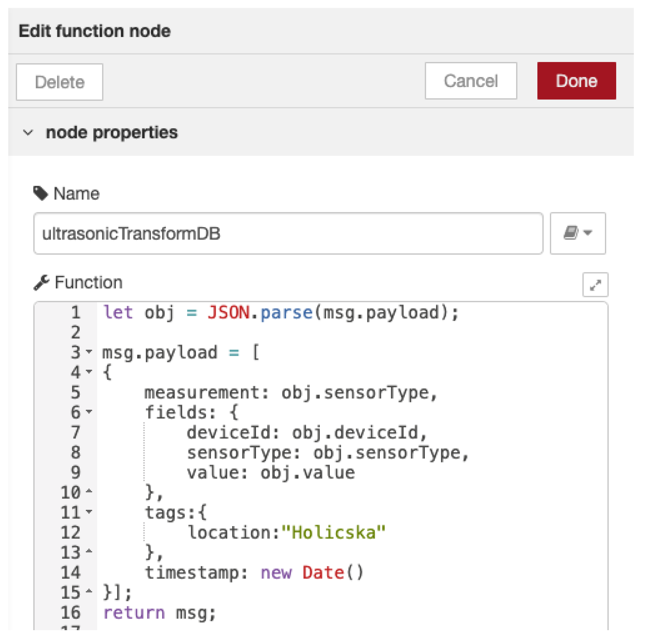The height and width of the screenshot is (644, 645).
Task: Click line number 1 in gutter
Action: coord(76,313)
